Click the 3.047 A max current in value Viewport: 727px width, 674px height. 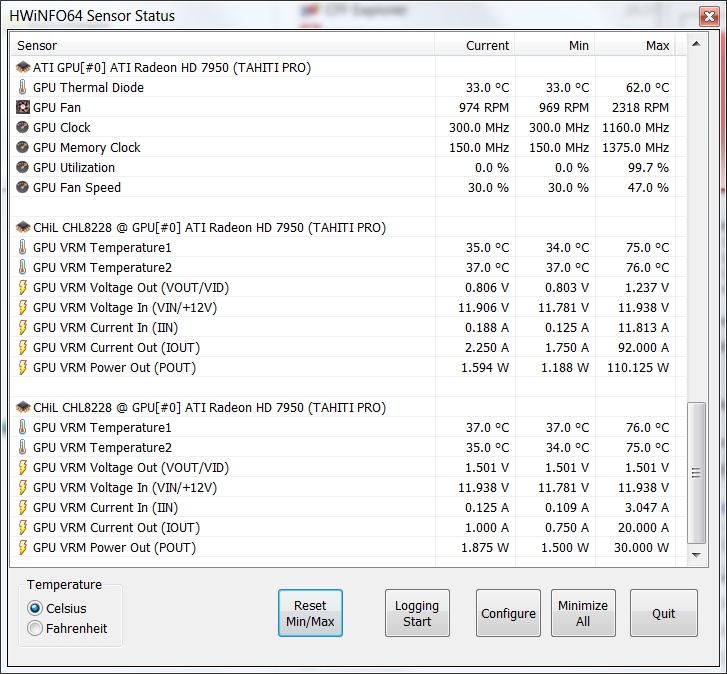[647, 508]
